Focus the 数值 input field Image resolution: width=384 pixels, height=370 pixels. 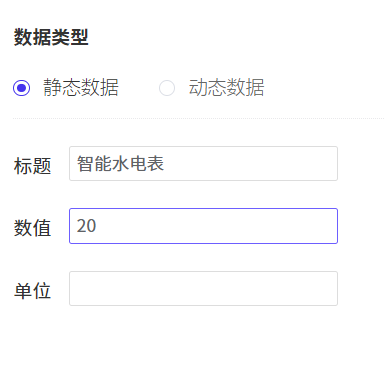203,226
